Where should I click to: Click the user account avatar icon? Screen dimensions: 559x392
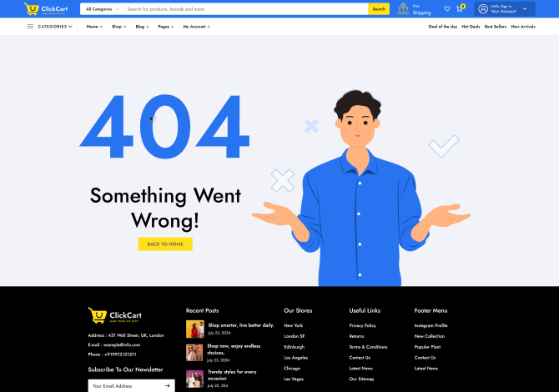[483, 9]
